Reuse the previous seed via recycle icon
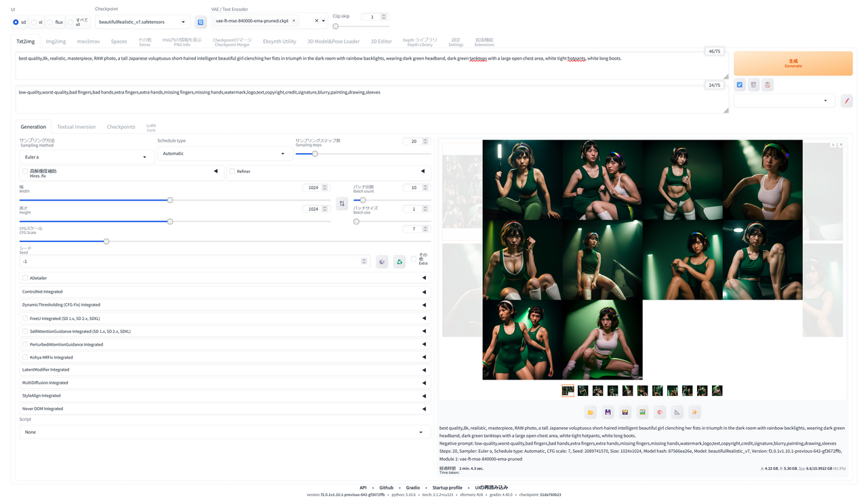The height and width of the screenshot is (503, 868). click(x=399, y=261)
